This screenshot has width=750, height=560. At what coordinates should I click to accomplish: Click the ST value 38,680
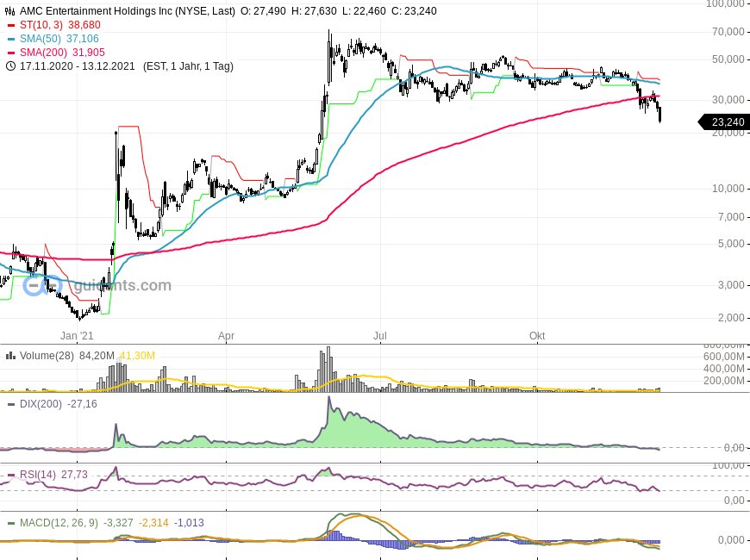coord(84,25)
